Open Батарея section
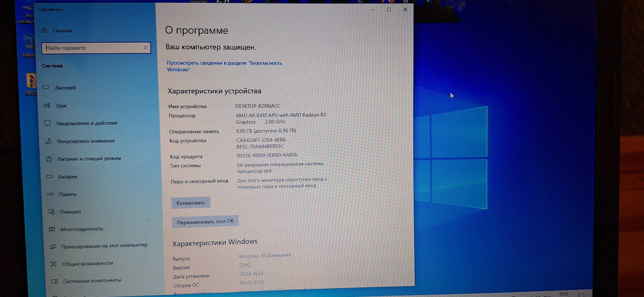Viewport: 644px width, 297px height. click(x=68, y=176)
